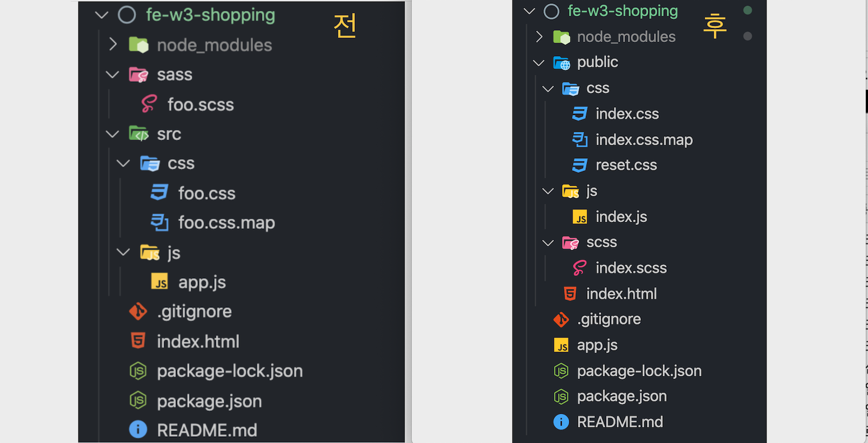The width and height of the screenshot is (868, 443).
Task: Open app.js under the left js folder
Action: pos(202,282)
